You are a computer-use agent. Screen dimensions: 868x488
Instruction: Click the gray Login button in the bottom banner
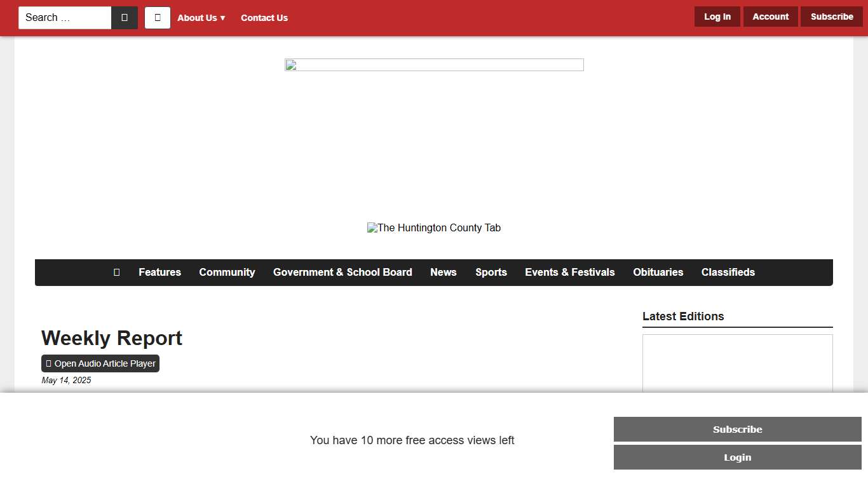(x=737, y=457)
